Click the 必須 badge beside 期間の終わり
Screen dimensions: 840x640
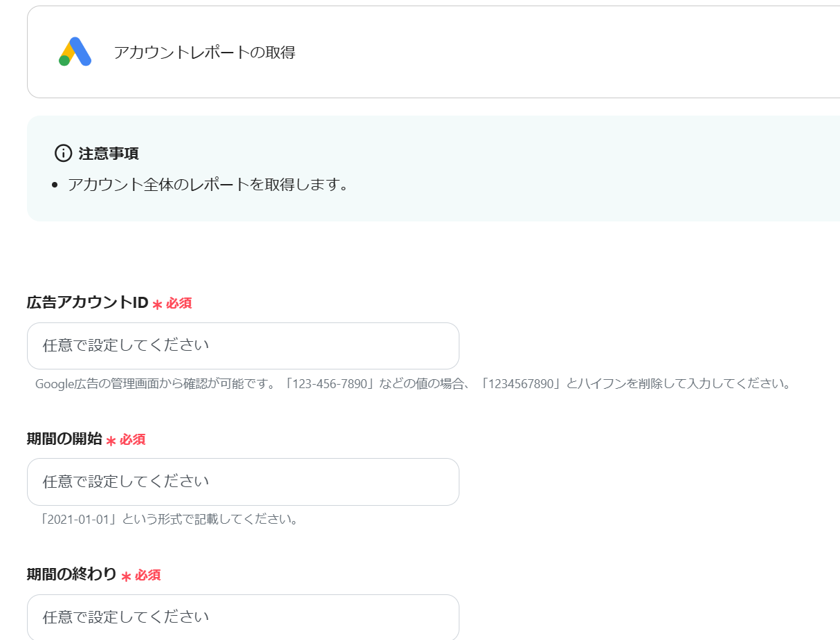click(147, 575)
